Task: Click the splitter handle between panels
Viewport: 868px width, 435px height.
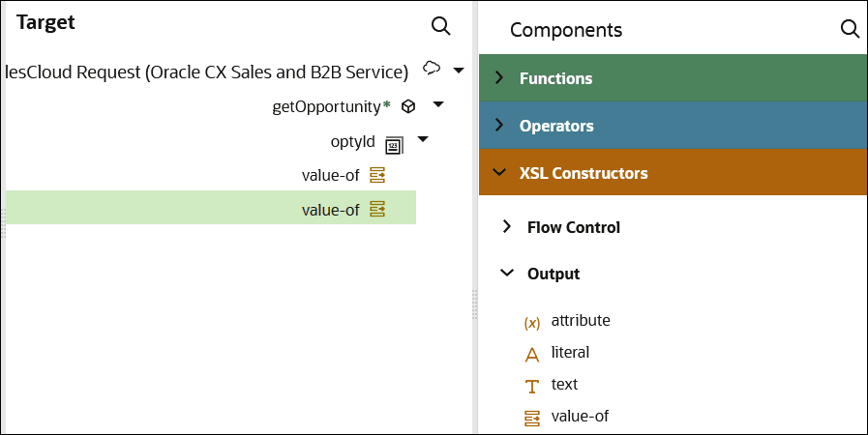Action: tap(475, 305)
